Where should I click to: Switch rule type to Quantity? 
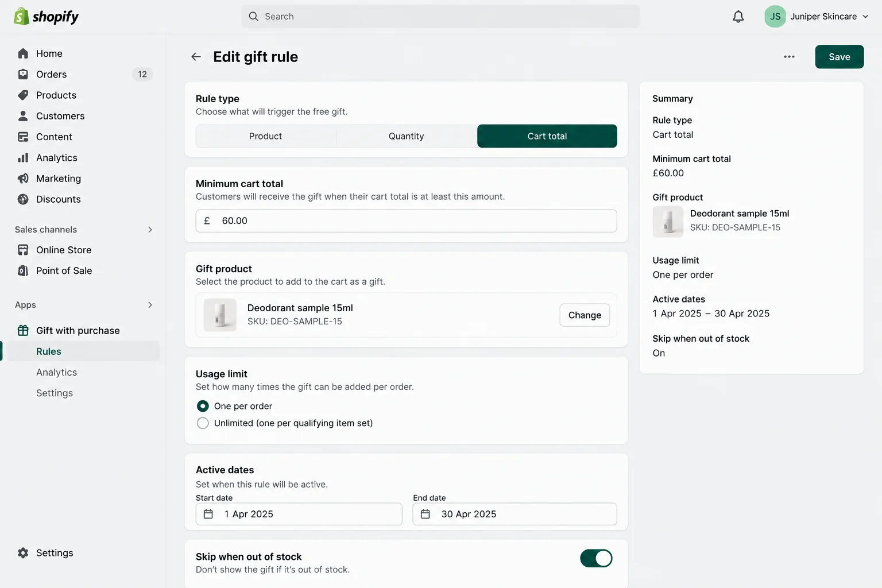407,136
